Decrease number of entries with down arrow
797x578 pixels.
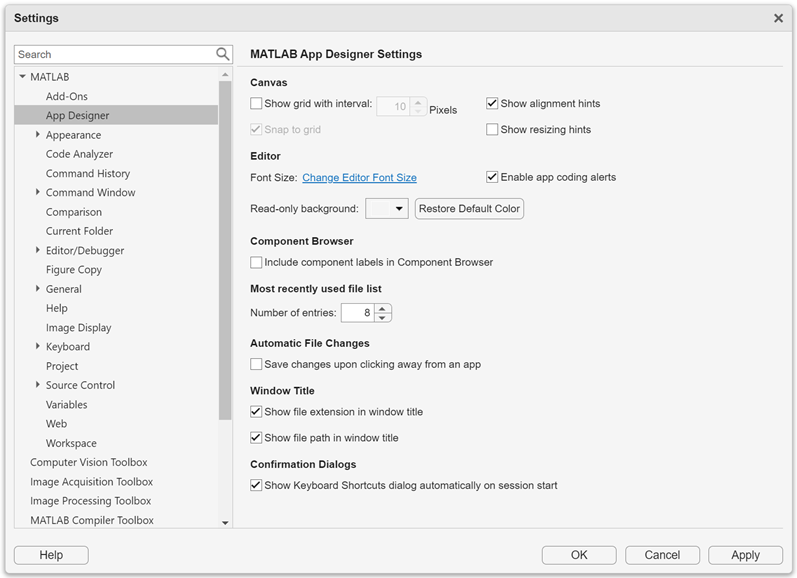[382, 318]
